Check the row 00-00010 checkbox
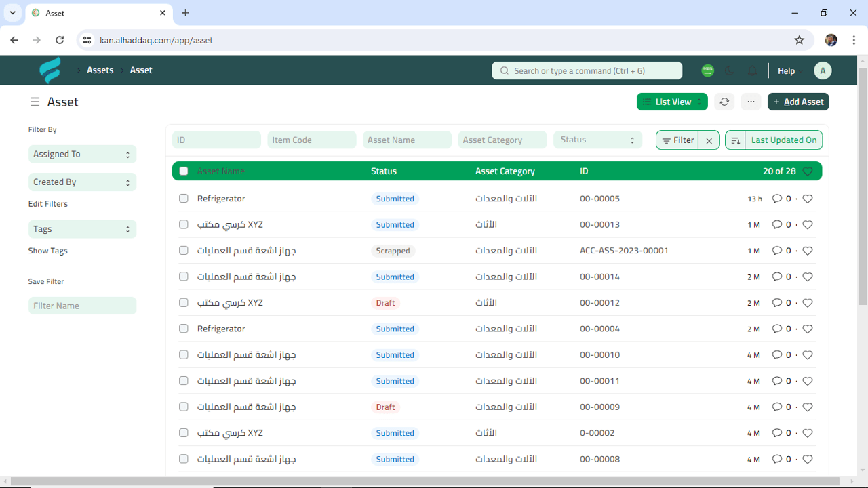This screenshot has height=488, width=868. [184, 354]
